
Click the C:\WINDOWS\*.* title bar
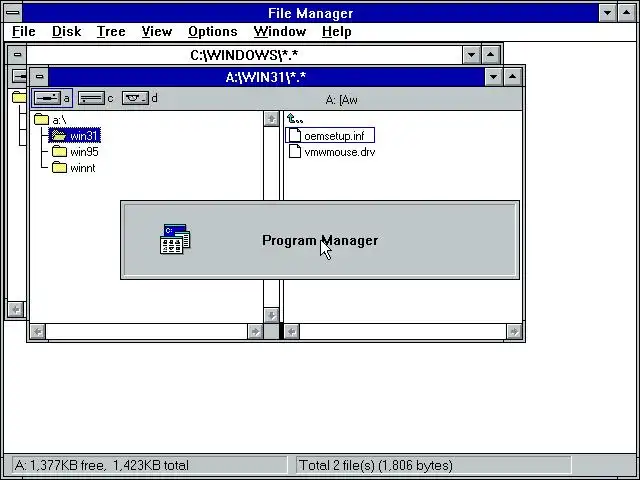point(244,54)
